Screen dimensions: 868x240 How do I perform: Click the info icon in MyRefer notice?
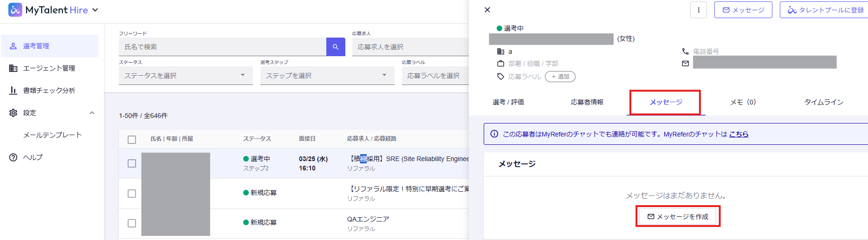[494, 134]
